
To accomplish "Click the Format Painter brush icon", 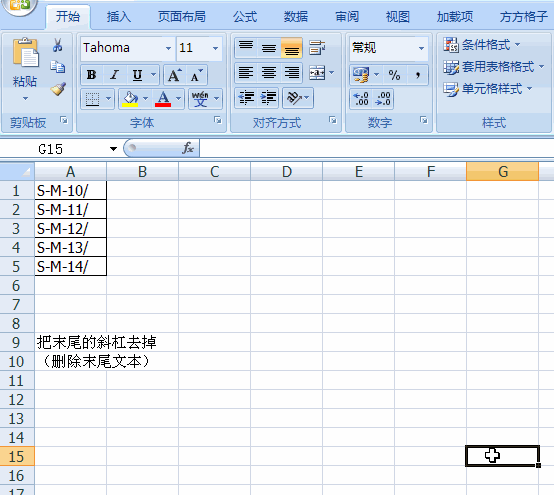I will point(58,89).
